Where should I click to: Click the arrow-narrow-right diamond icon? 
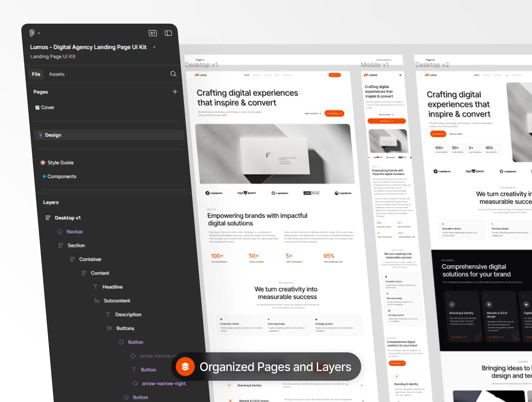(135, 383)
